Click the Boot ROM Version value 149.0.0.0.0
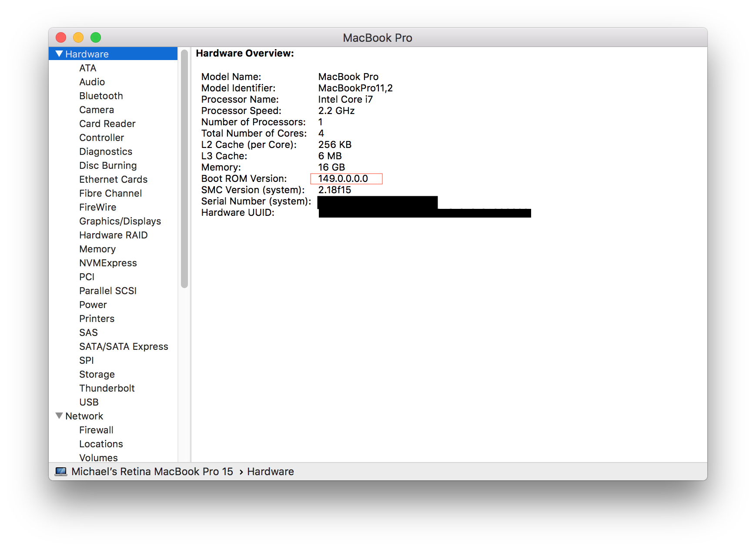 (x=343, y=178)
